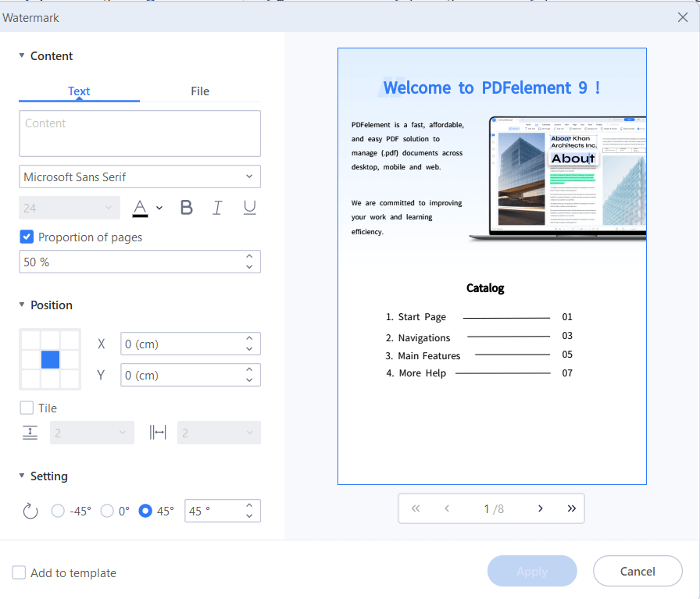Image resolution: width=700 pixels, height=599 pixels.
Task: Toggle Bold text formatting
Action: (186, 208)
